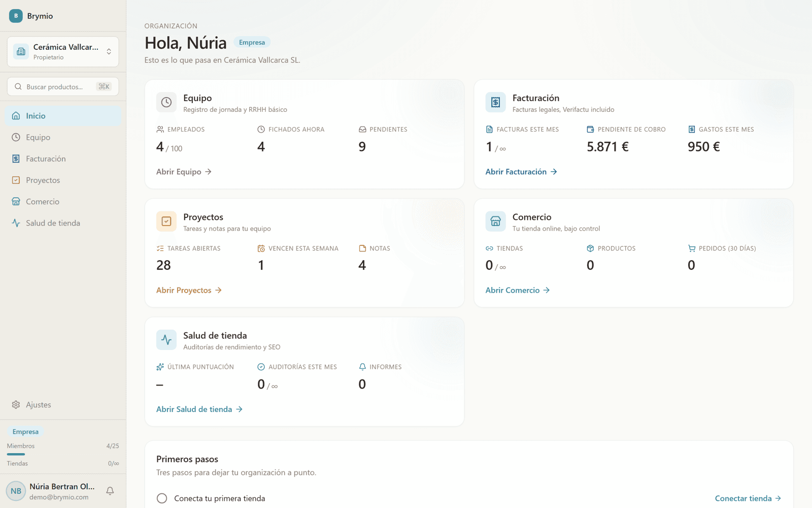Click the Miembros usage progress bar
812x508 pixels.
pos(63,454)
